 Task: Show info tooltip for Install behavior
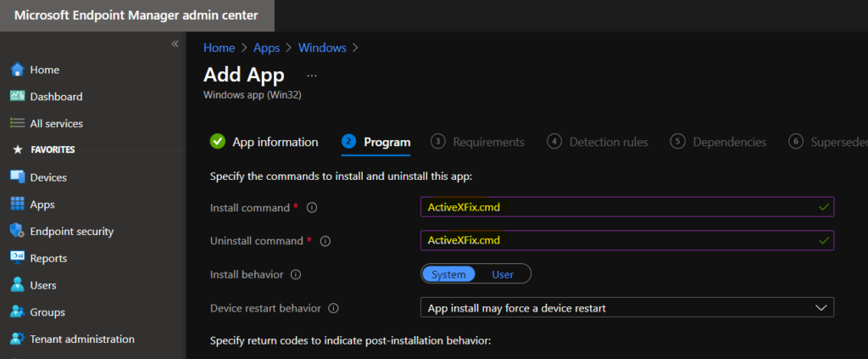click(x=296, y=274)
